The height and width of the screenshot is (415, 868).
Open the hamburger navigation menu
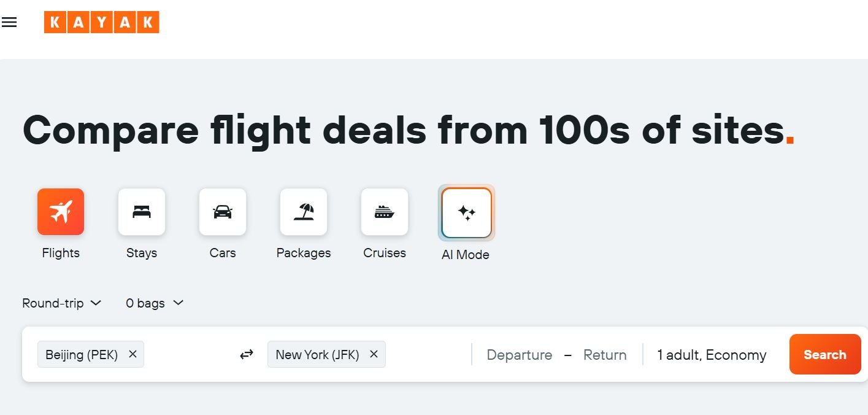pos(9,23)
